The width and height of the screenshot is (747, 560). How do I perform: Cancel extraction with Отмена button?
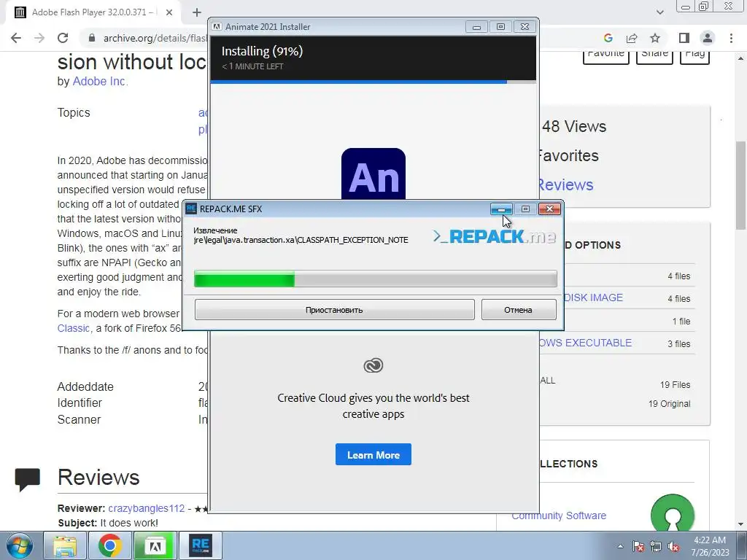tap(519, 309)
